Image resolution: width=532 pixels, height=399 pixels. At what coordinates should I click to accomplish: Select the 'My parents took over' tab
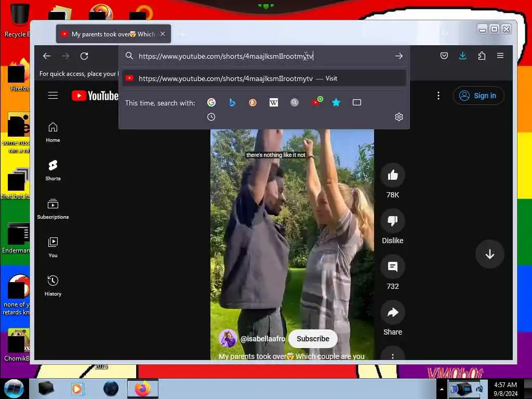pyautogui.click(x=113, y=34)
